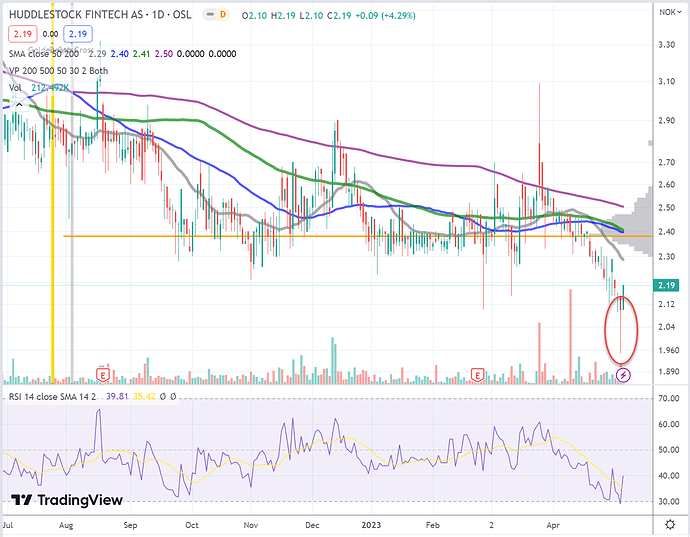
Task: Click the Feb label on time axis
Action: tap(433, 525)
